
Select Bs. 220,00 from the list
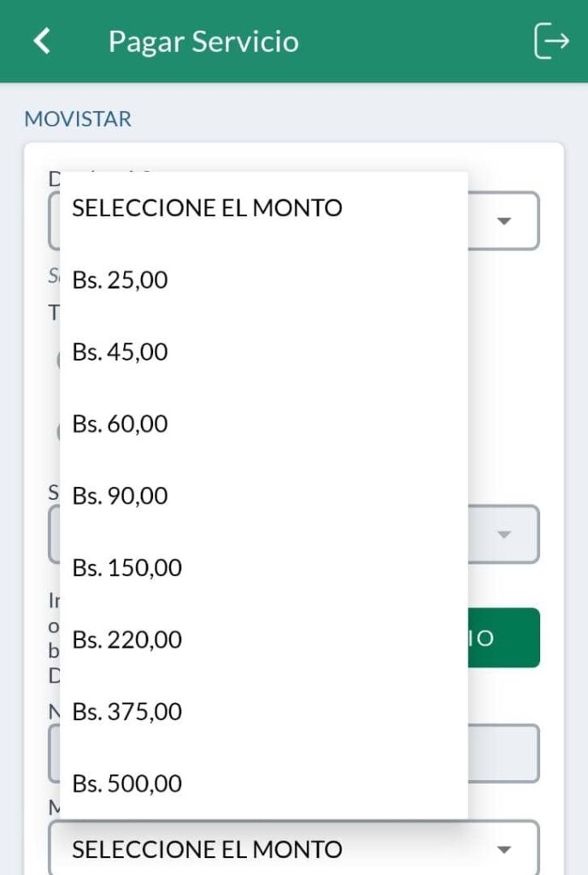point(127,639)
